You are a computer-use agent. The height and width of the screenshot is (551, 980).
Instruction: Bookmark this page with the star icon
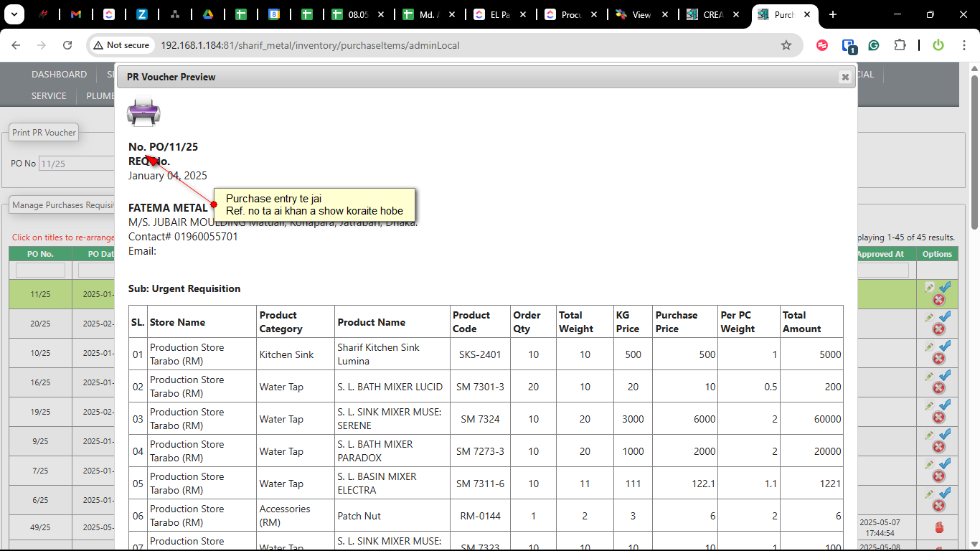(786, 45)
